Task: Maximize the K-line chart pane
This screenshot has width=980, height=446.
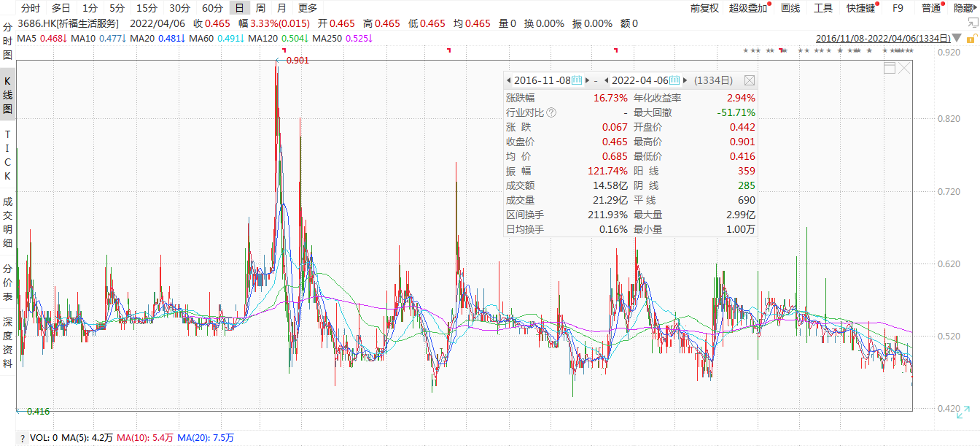Action: [x=890, y=68]
